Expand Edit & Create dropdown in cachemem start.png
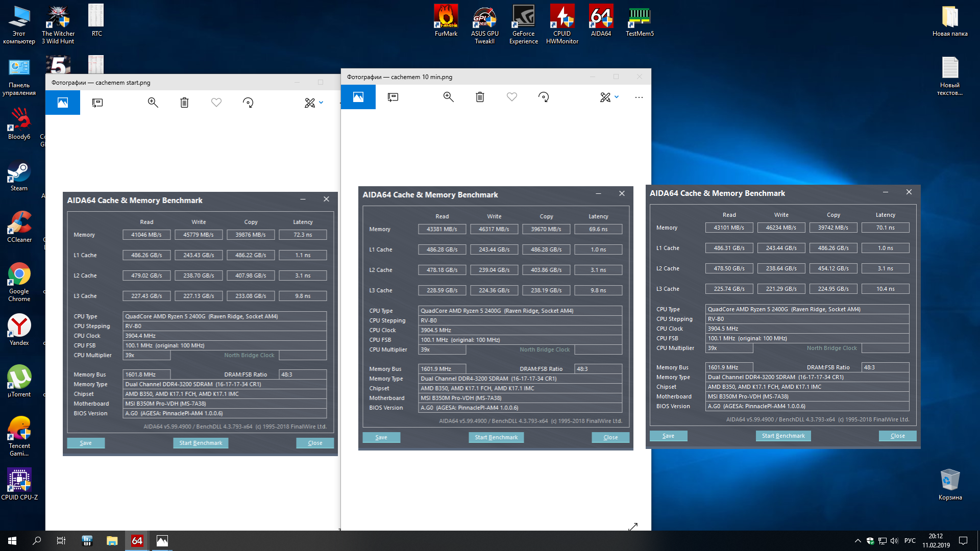Viewport: 980px width, 551px height. pos(314,103)
